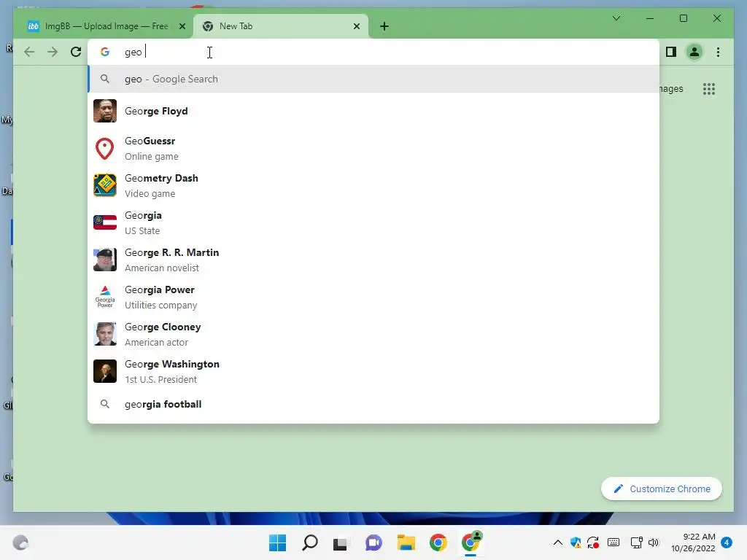The width and height of the screenshot is (747, 560).
Task: Click the Geometry Dash game icon
Action: pyautogui.click(x=105, y=186)
